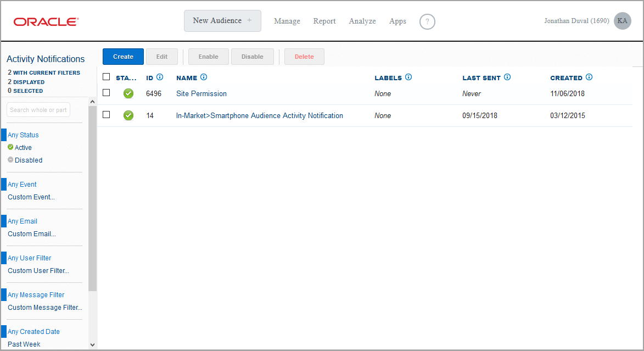The width and height of the screenshot is (644, 351).
Task: Open the Report menu
Action: tap(324, 21)
